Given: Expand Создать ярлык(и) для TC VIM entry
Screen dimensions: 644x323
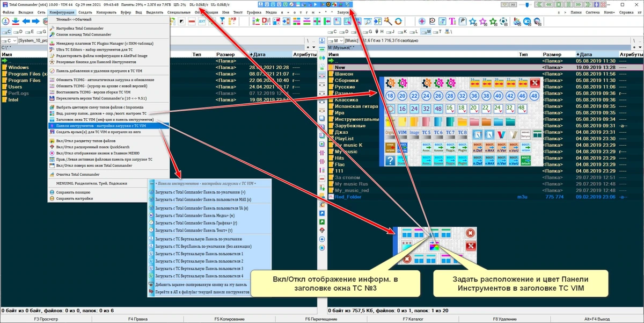Looking at the screenshot, I should [108, 132].
